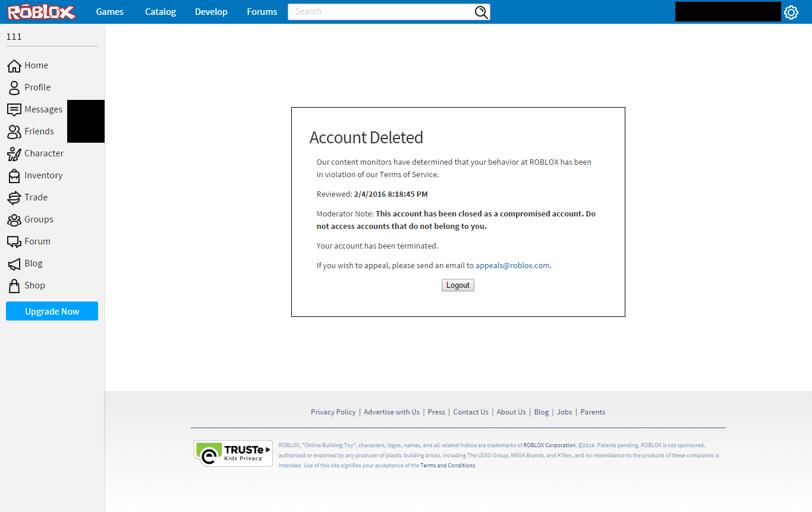
Task: Open the Catalog menu
Action: coord(160,12)
